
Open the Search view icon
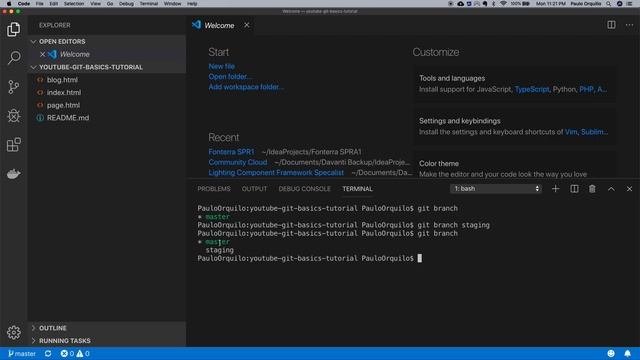click(13, 58)
